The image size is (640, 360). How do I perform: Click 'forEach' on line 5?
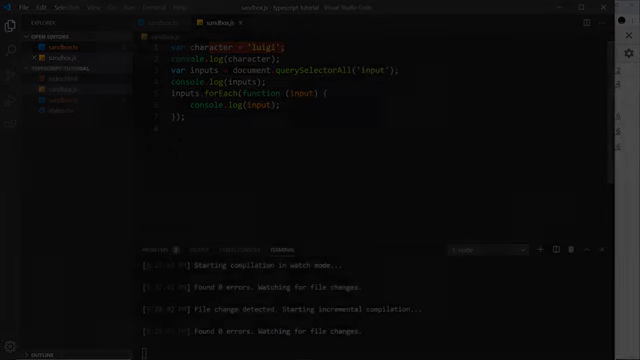(222, 93)
